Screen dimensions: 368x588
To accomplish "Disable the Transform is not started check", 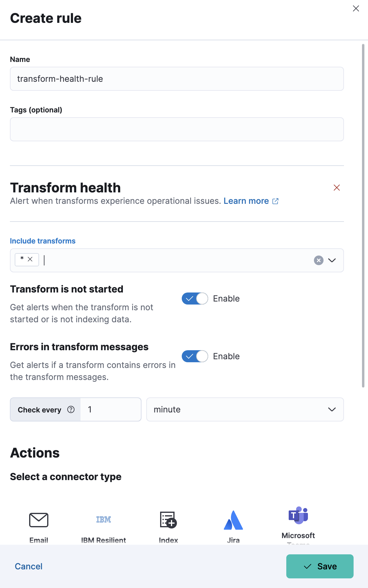I will [195, 299].
